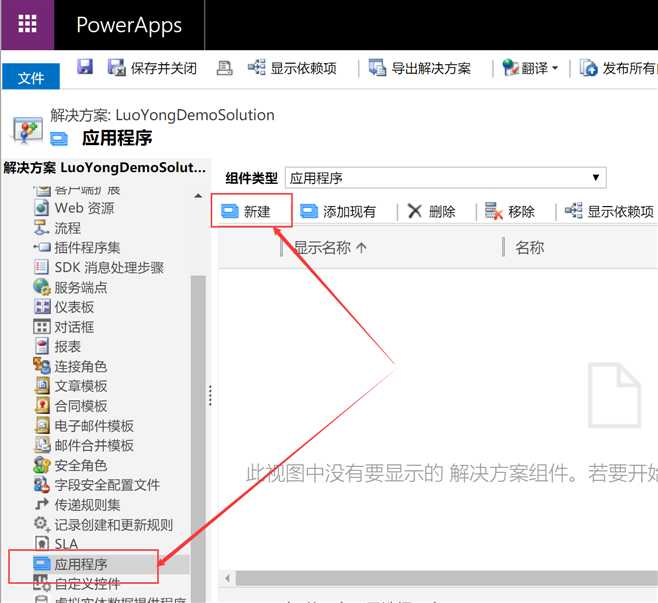
Task: Click 发布所有 toolbar button
Action: (618, 68)
